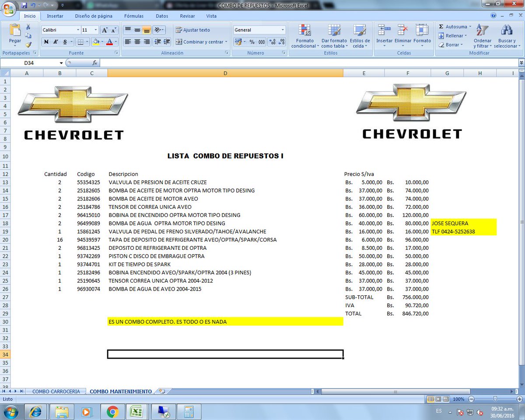525x420 pixels.
Task: Center cell text horizontally
Action: (137, 42)
